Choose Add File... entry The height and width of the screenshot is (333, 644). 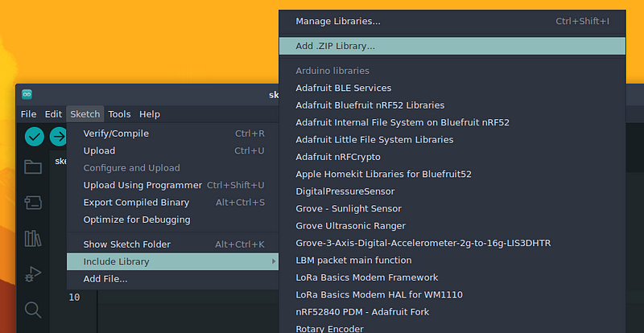pos(172,279)
